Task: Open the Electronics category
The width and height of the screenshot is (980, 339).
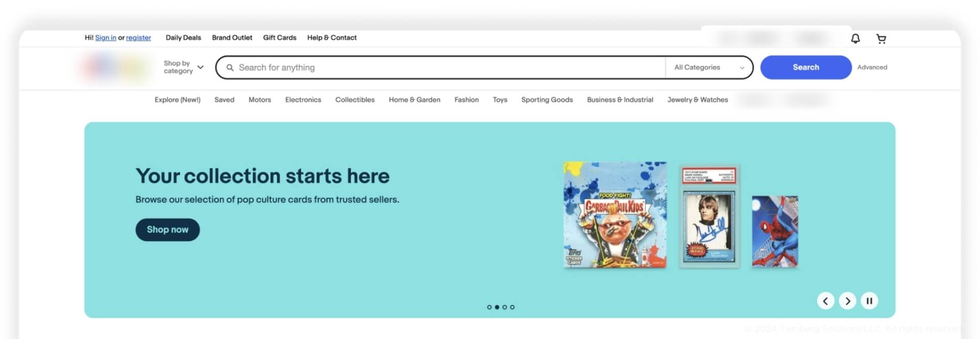Action: click(x=303, y=100)
